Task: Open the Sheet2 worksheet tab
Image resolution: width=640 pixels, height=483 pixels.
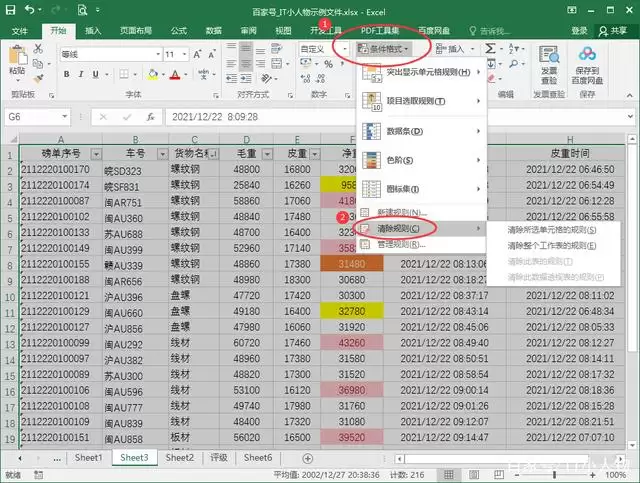Action: click(x=180, y=458)
